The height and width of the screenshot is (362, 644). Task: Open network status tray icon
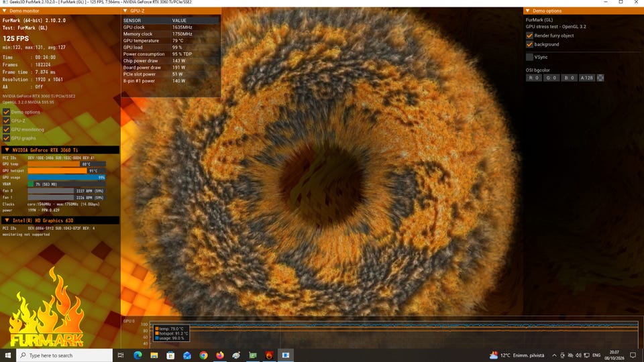point(570,355)
